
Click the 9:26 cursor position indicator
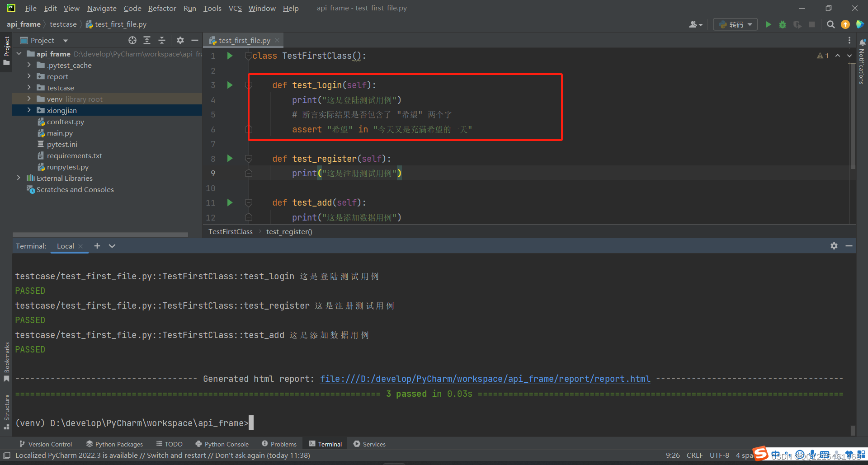(x=673, y=456)
